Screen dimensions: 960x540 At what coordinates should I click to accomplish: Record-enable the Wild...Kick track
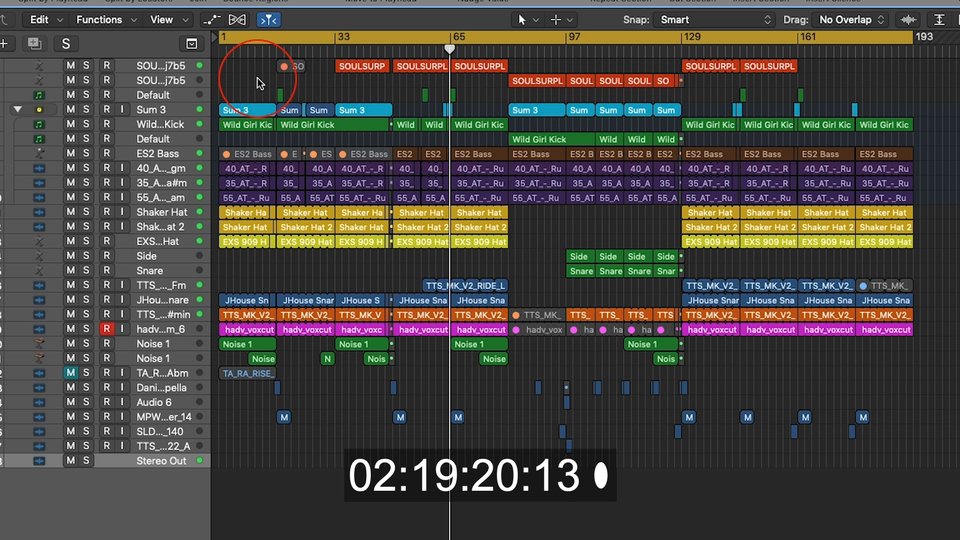click(x=107, y=124)
